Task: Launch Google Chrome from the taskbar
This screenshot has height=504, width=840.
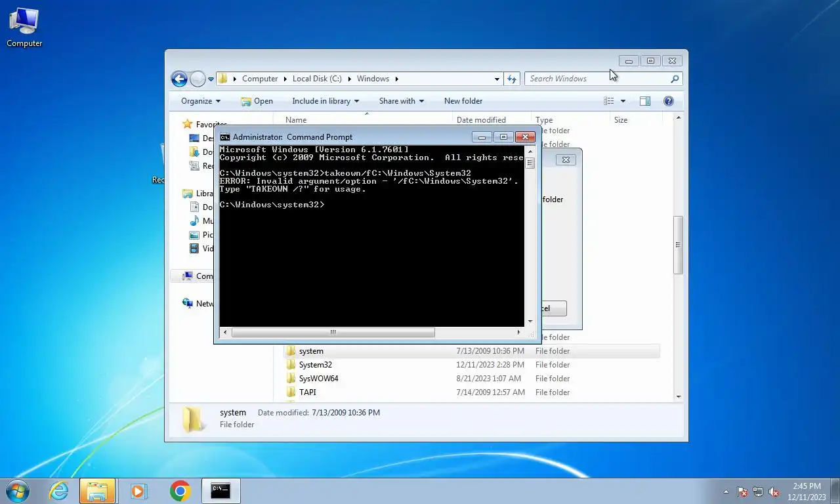Action: [x=180, y=491]
